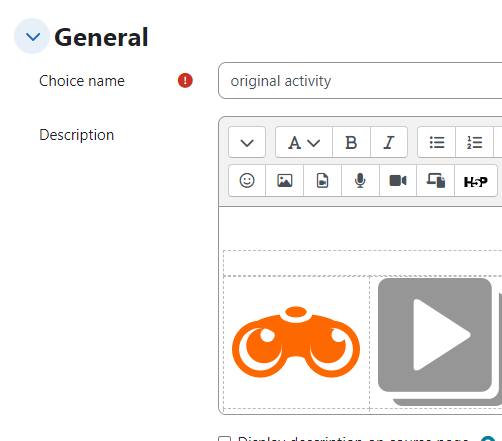
Task: Toggle bold formatting
Action: (351, 142)
